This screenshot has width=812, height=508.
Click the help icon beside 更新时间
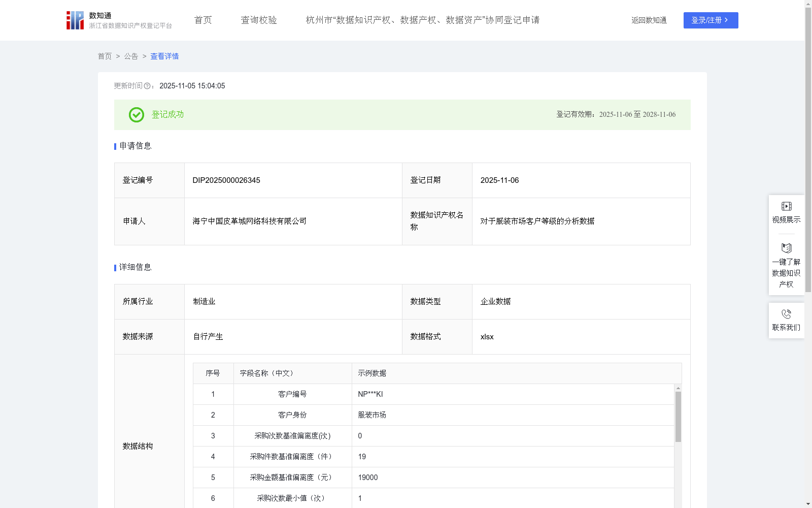click(147, 86)
